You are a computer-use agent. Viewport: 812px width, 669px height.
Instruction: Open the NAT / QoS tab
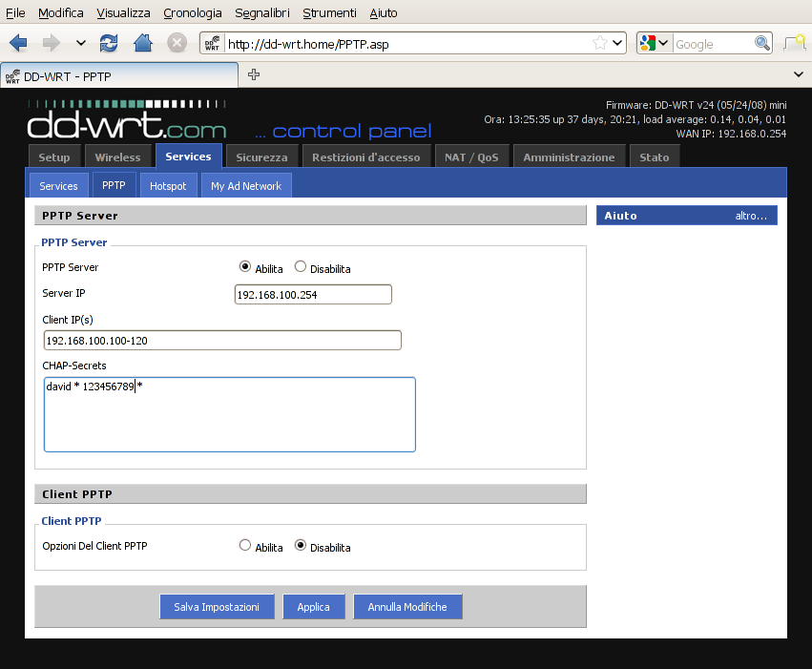click(x=471, y=157)
